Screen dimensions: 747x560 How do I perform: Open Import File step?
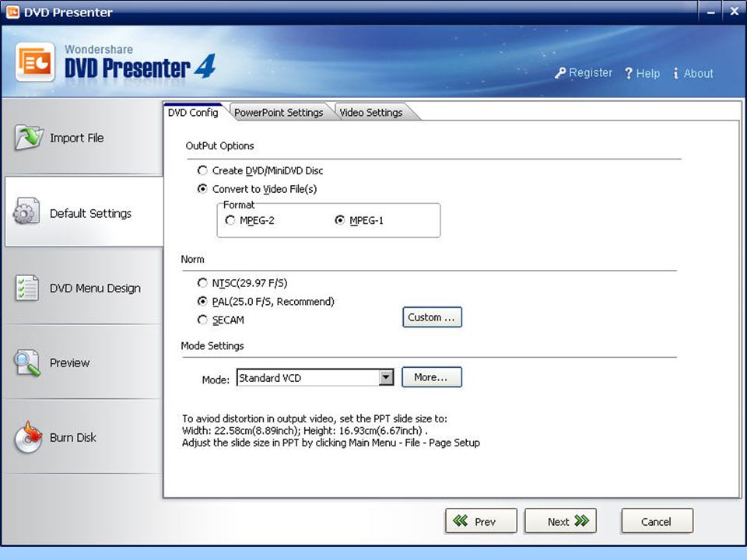[x=83, y=137]
